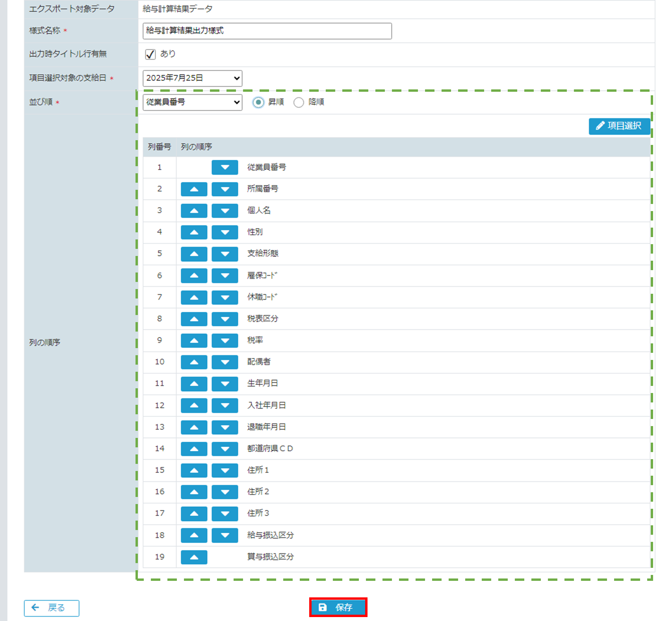Screen dimensions: 672x621
Task: Move 住所2 column up
Action: [x=194, y=492]
